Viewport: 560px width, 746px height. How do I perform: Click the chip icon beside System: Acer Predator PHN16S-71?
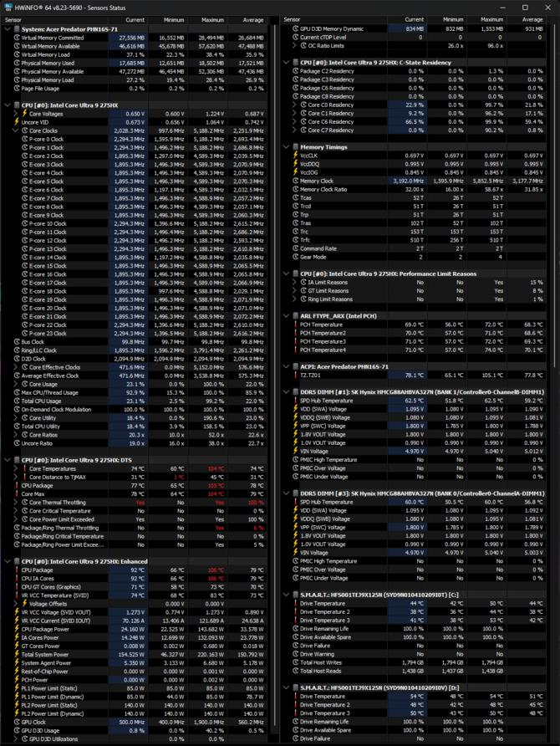pos(8,28)
